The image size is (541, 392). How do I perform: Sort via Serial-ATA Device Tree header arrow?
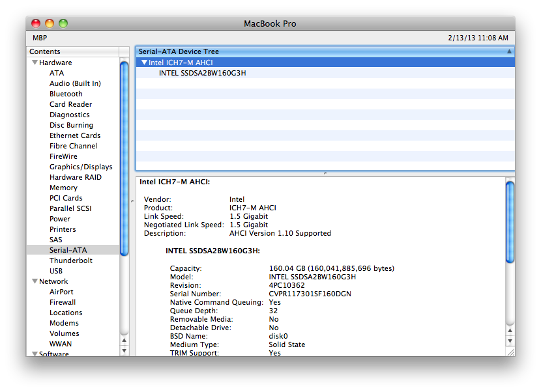(x=509, y=51)
